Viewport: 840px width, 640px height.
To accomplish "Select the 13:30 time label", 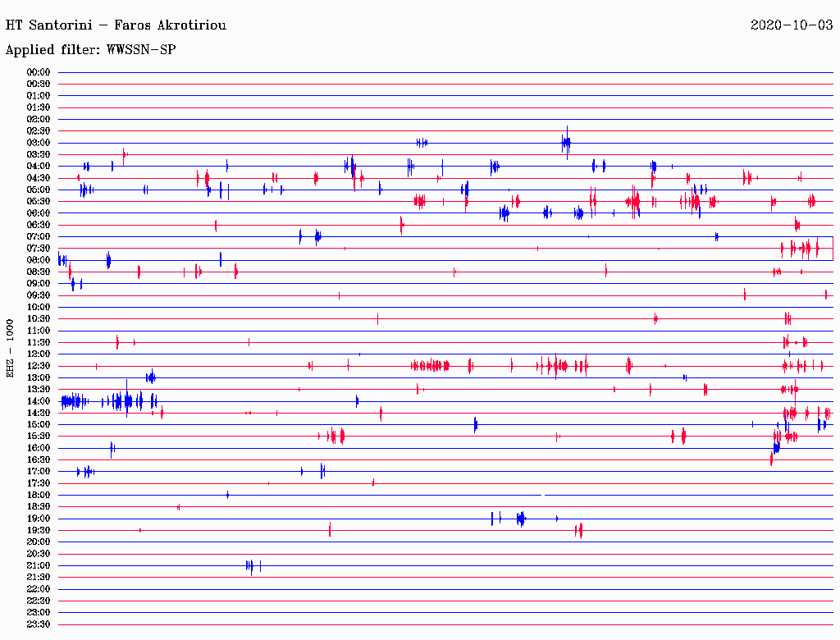I will point(38,390).
